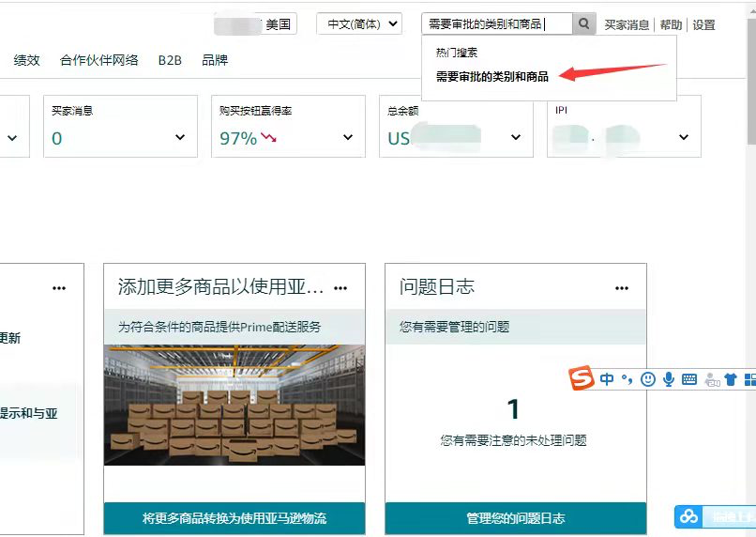Click the 总余额 card label
The width and height of the screenshot is (756, 537).
(403, 111)
